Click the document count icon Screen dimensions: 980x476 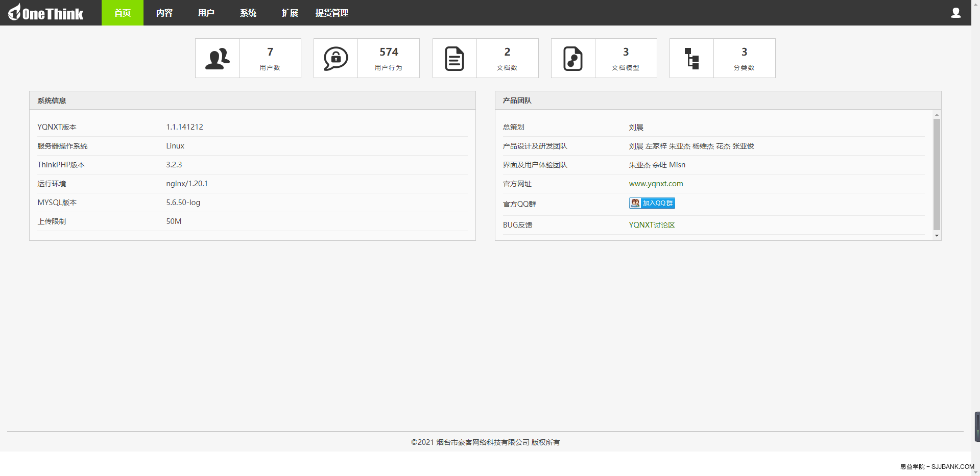[x=455, y=59]
